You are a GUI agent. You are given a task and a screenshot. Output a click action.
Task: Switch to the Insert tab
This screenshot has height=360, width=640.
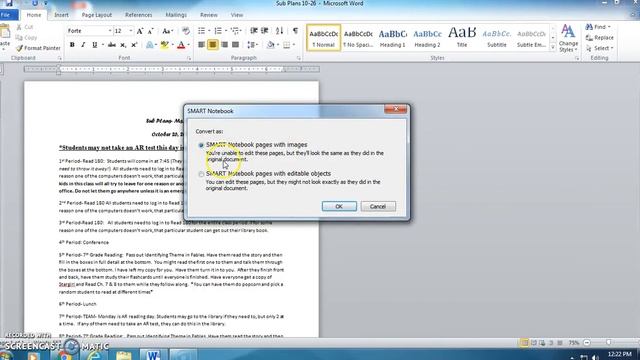[61, 15]
